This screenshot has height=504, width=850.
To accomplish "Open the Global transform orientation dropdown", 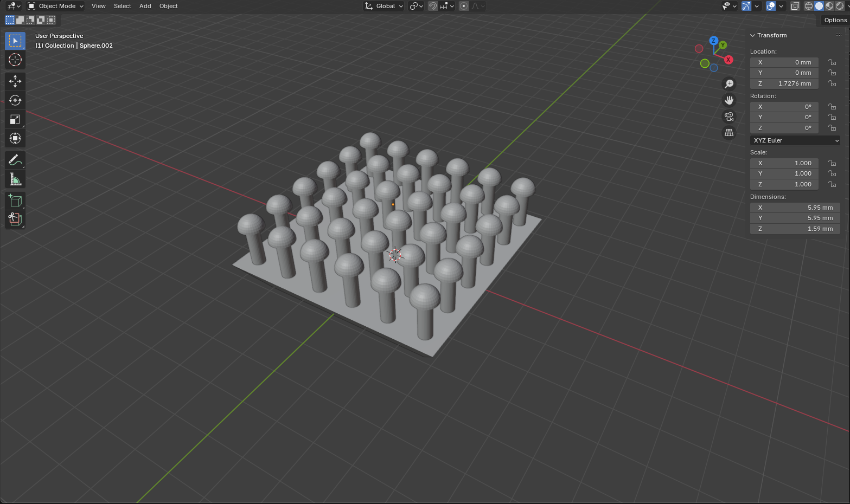I will click(385, 6).
